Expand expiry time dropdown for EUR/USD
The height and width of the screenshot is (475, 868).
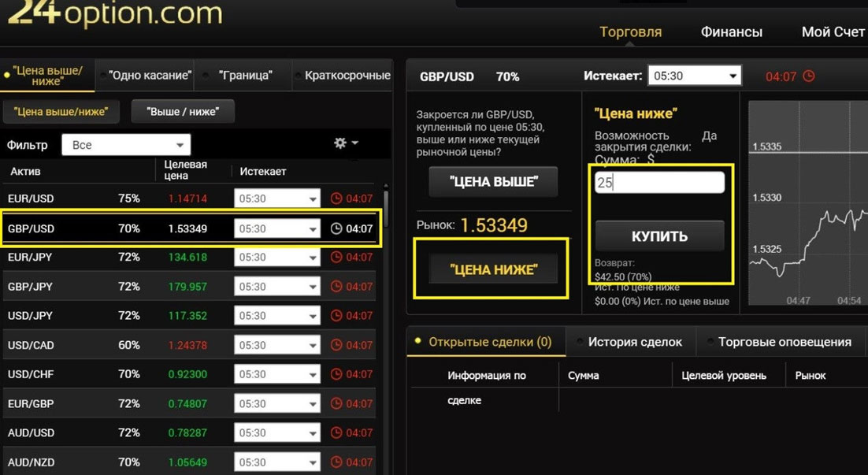click(277, 199)
